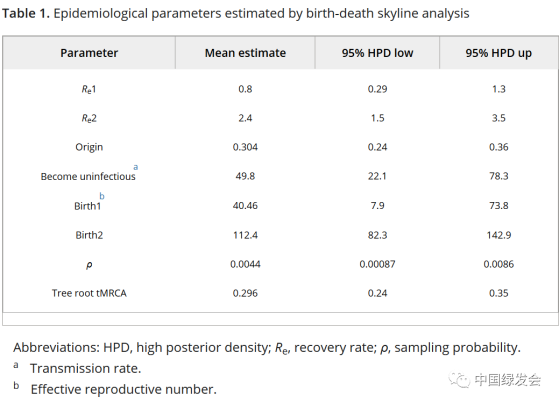Image resolution: width=559 pixels, height=404 pixels.
Task: Click the 95% HPD up header
Action: tap(498, 53)
